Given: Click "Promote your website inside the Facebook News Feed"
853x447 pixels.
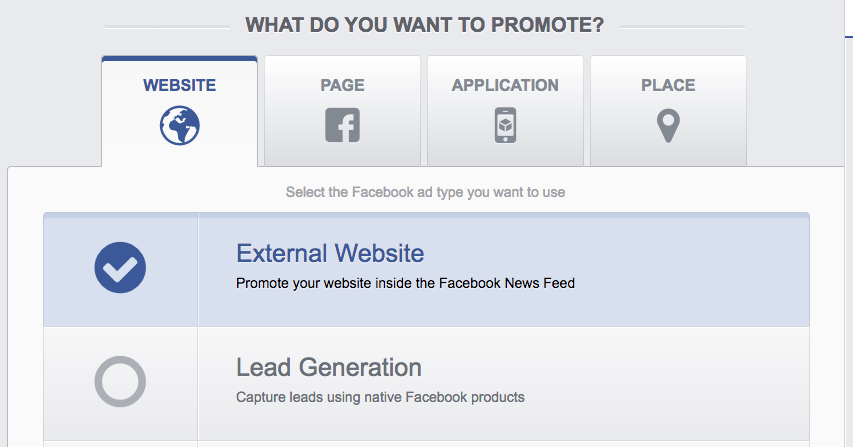Looking at the screenshot, I should click(405, 283).
